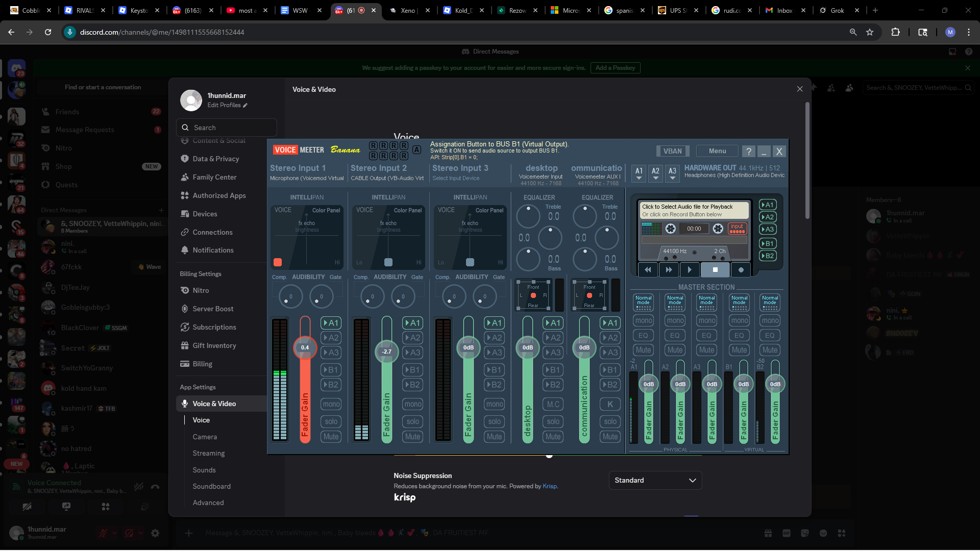The height and width of the screenshot is (551, 980).
Task: Toggle EQ on master bus A1
Action: point(644,335)
